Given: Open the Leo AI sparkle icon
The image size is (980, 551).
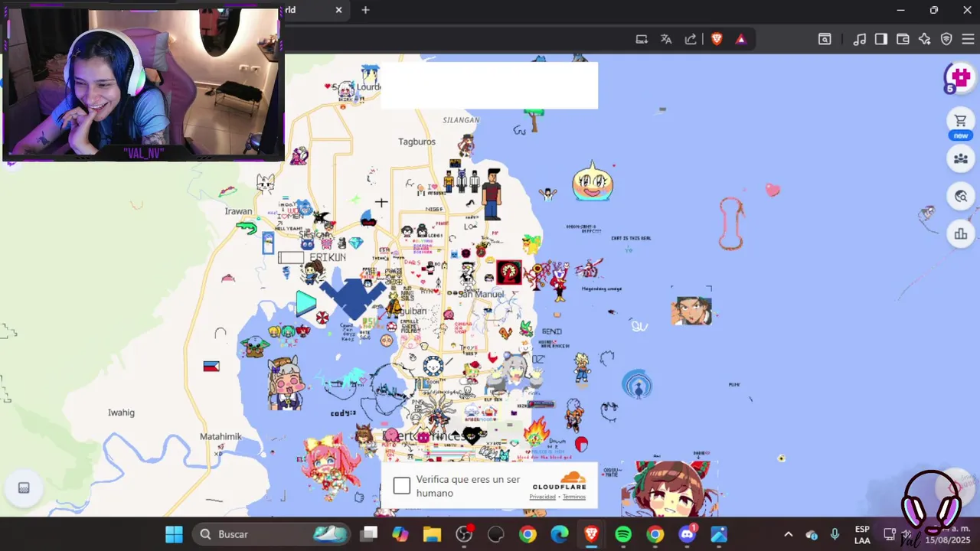Looking at the screenshot, I should point(925,39).
